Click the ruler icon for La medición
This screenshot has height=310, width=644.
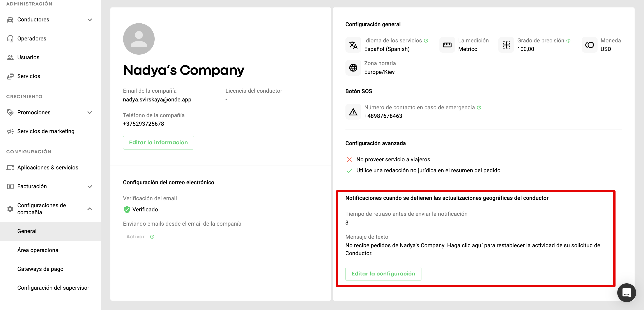447,45
